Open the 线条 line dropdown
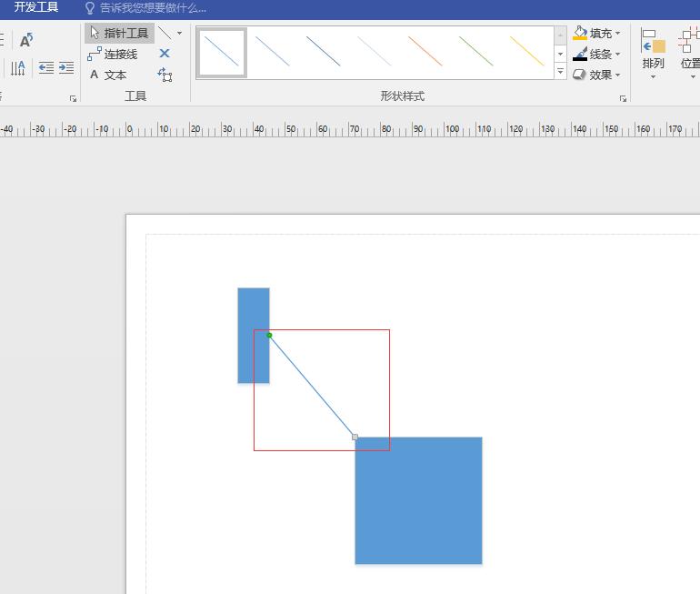The width and height of the screenshot is (700, 594). [x=597, y=54]
